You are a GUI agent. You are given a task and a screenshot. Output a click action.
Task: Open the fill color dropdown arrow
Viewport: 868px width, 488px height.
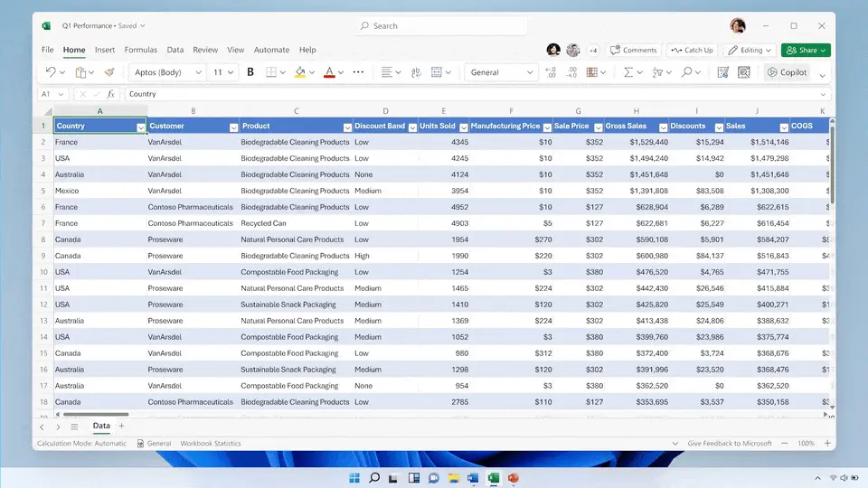312,72
